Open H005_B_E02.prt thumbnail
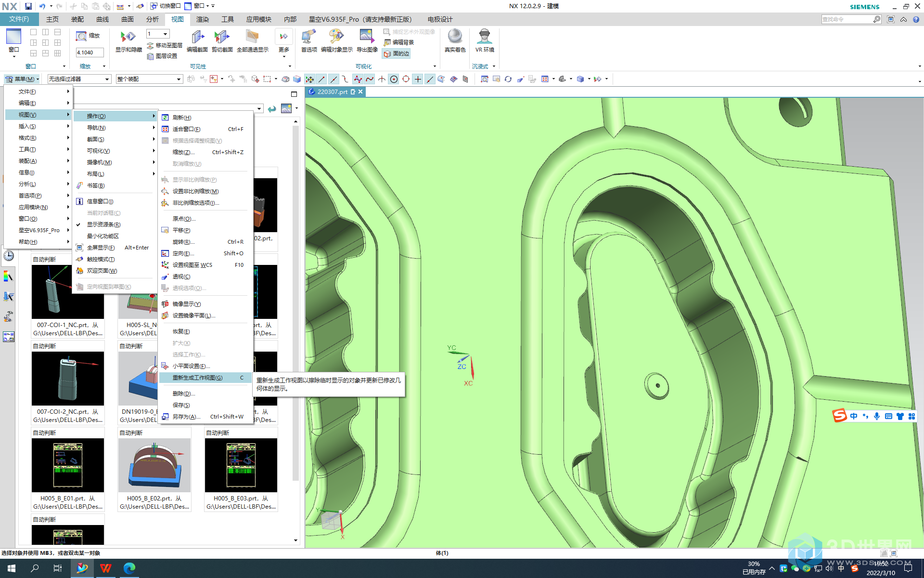 click(x=154, y=465)
